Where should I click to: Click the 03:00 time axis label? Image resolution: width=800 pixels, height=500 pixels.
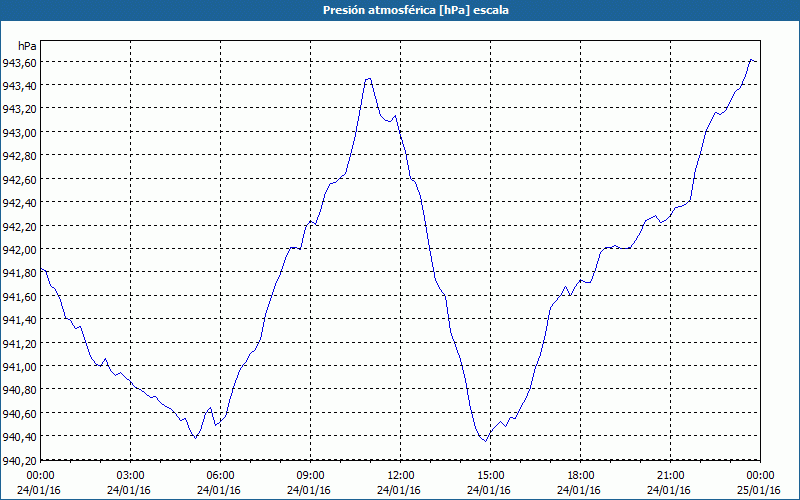click(x=131, y=476)
